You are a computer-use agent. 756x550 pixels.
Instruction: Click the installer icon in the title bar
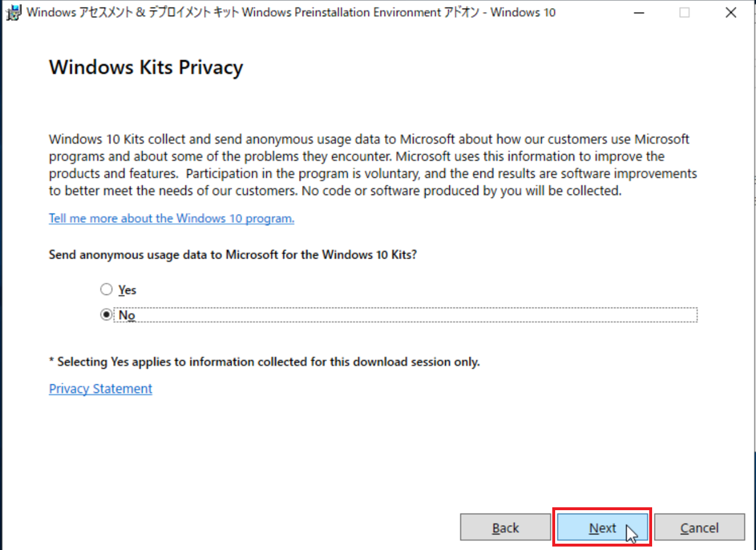[13, 12]
